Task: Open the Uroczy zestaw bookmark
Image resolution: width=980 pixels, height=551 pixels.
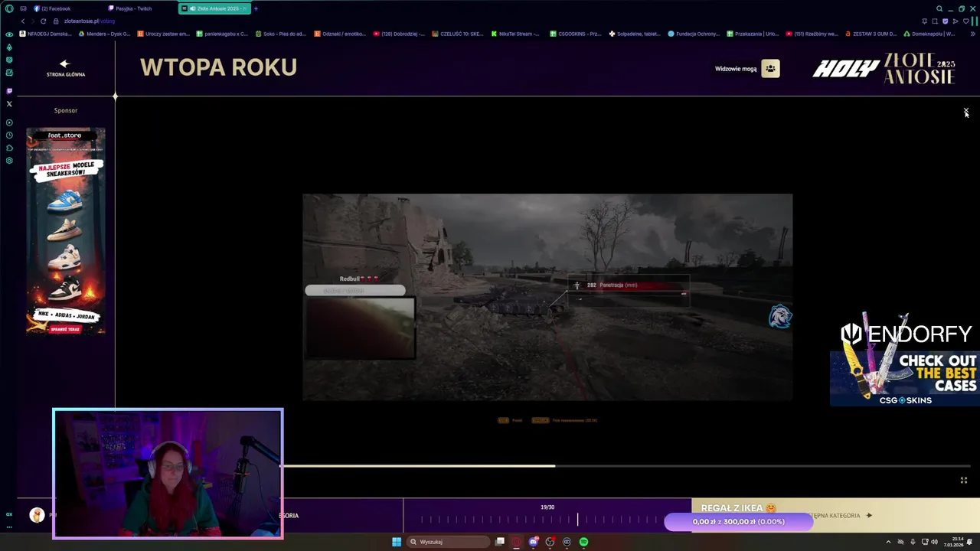Action: (163, 34)
